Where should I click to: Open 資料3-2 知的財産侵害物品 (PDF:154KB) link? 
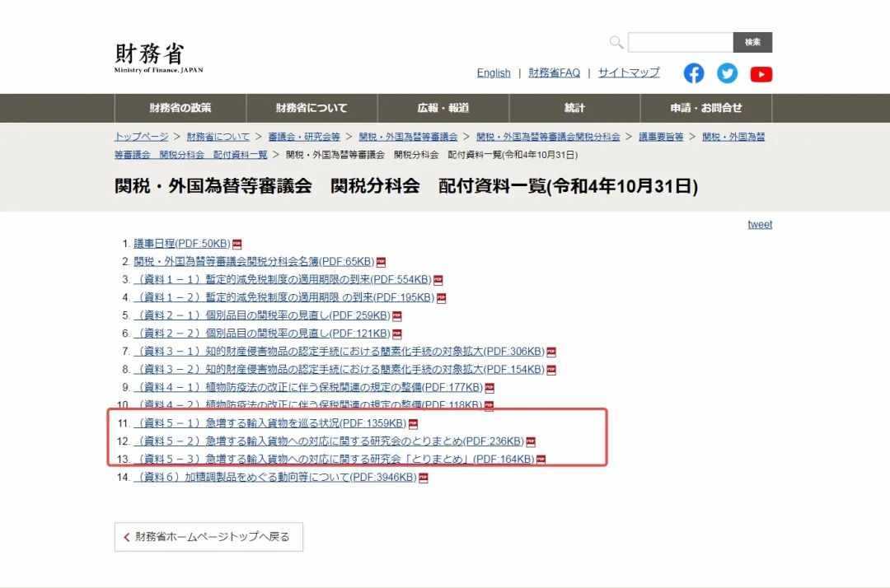coord(339,369)
